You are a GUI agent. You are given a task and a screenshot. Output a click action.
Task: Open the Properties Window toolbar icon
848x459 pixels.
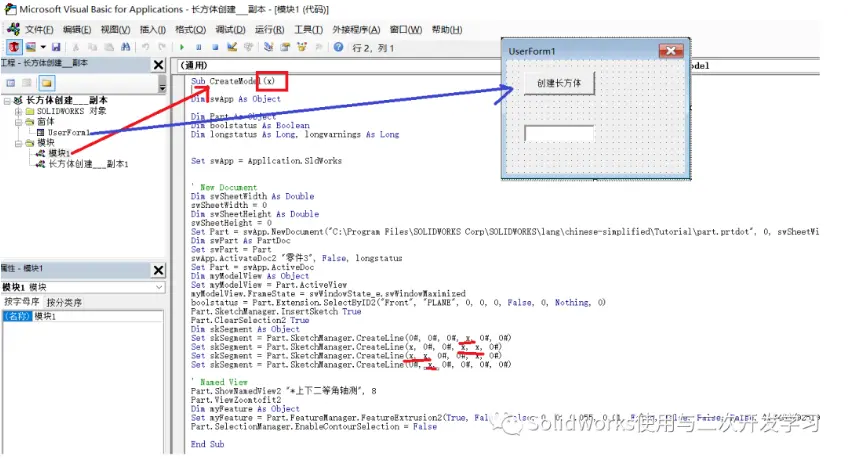coord(285,47)
